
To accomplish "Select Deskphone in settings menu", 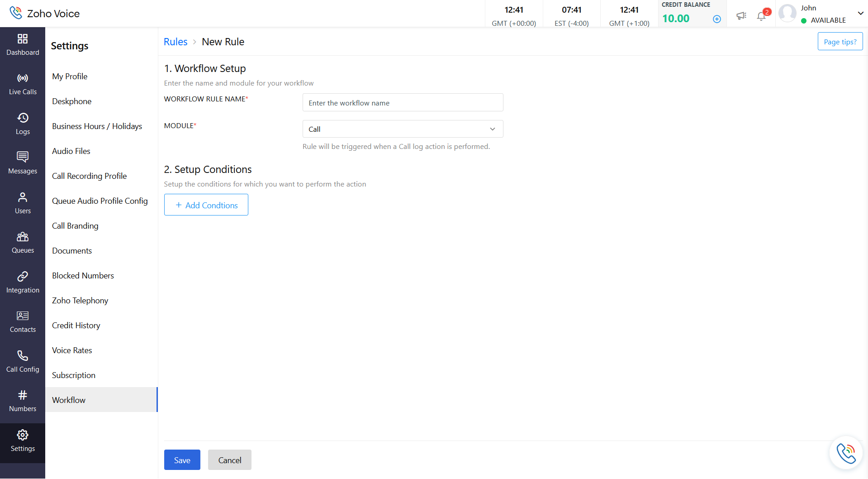I will tap(72, 101).
